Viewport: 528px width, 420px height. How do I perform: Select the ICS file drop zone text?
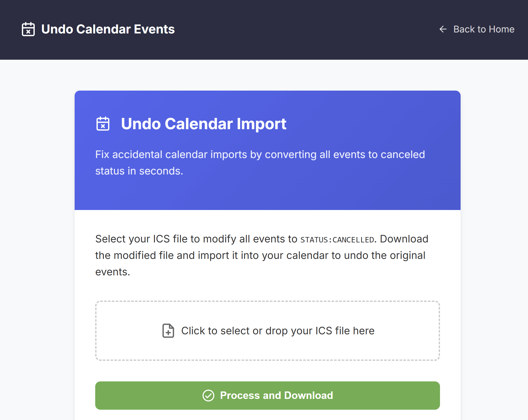tap(278, 331)
